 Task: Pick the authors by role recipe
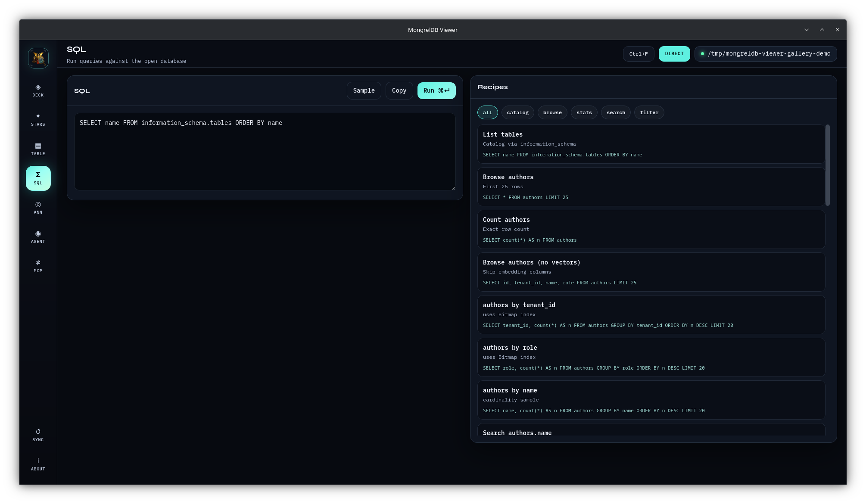pyautogui.click(x=651, y=357)
